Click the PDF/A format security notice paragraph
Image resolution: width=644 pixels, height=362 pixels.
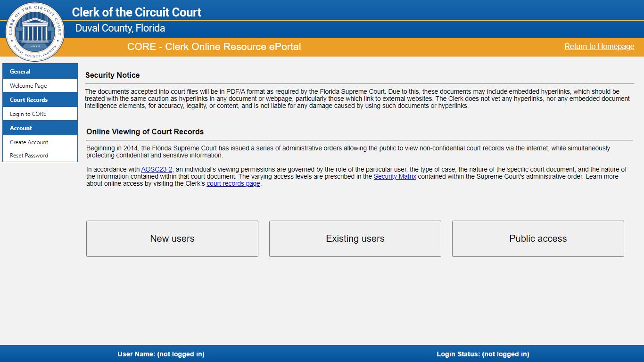[x=357, y=99]
